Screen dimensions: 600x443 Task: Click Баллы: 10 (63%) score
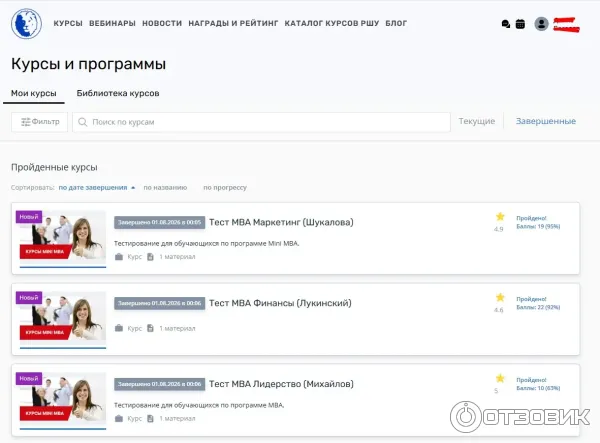point(538,388)
